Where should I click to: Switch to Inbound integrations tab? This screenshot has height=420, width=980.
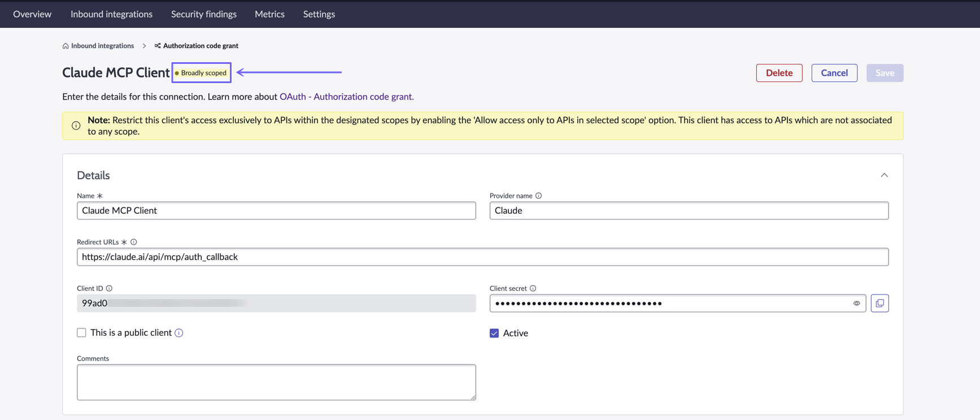pos(111,14)
